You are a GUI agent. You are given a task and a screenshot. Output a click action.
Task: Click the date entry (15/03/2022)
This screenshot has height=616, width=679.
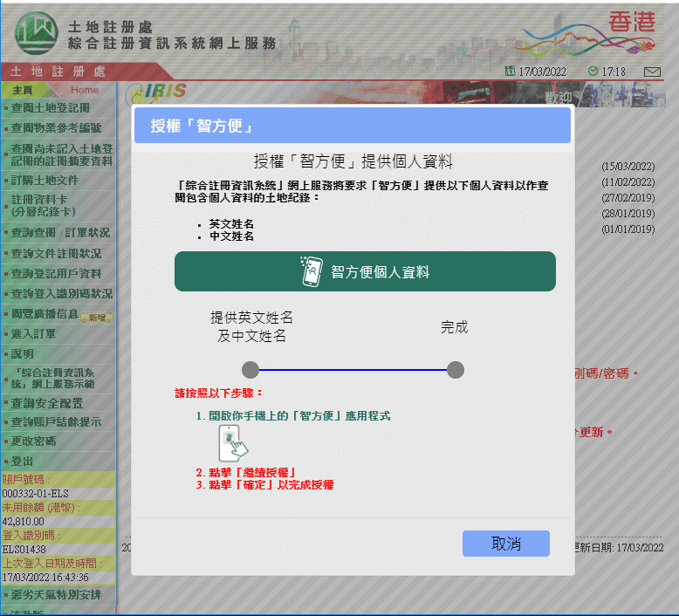[x=628, y=167]
